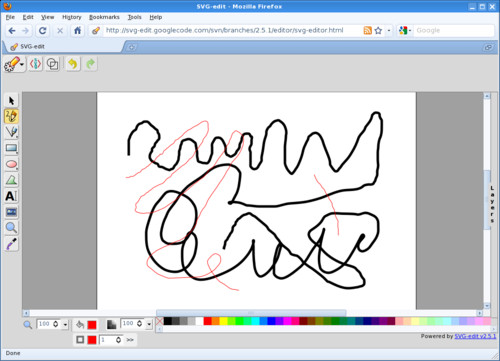Pick the no-color X swatch in palette
500x361 pixels.
point(160,321)
